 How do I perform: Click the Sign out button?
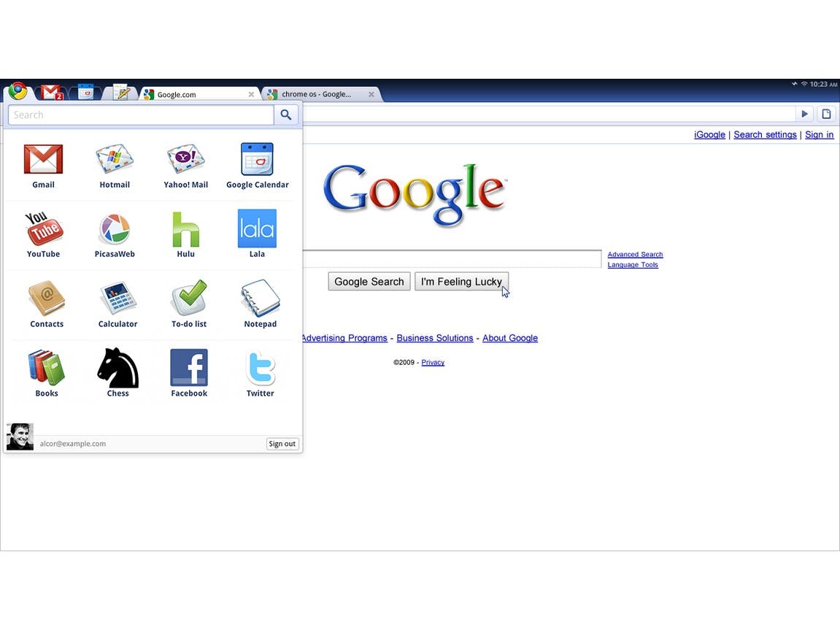(282, 444)
